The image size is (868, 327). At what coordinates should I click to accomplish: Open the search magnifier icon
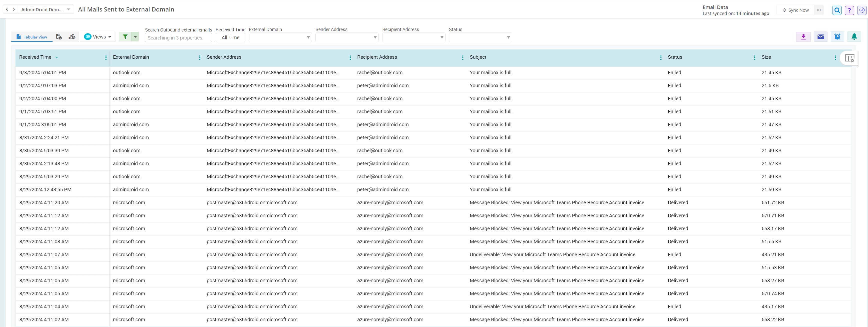coord(837,10)
